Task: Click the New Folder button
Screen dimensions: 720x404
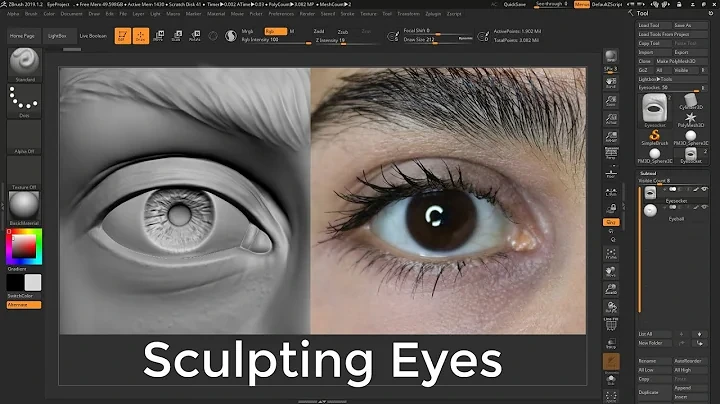Action: tap(654, 343)
